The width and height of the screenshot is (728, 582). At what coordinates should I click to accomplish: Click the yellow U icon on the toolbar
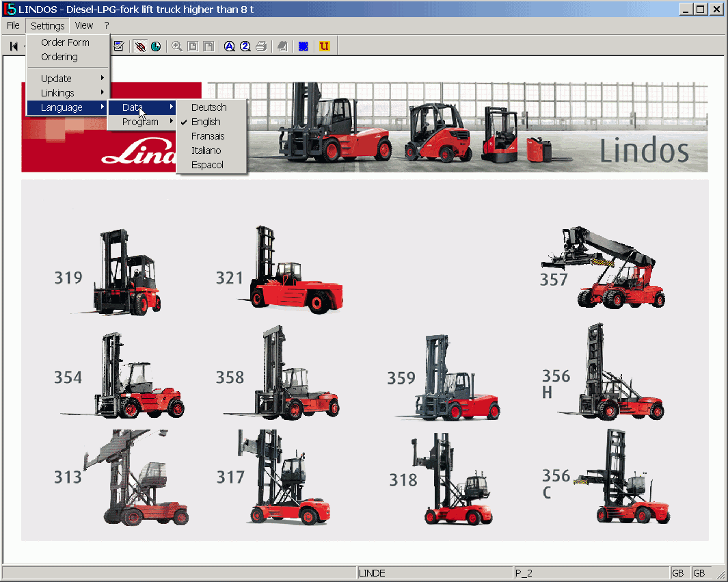coord(324,47)
